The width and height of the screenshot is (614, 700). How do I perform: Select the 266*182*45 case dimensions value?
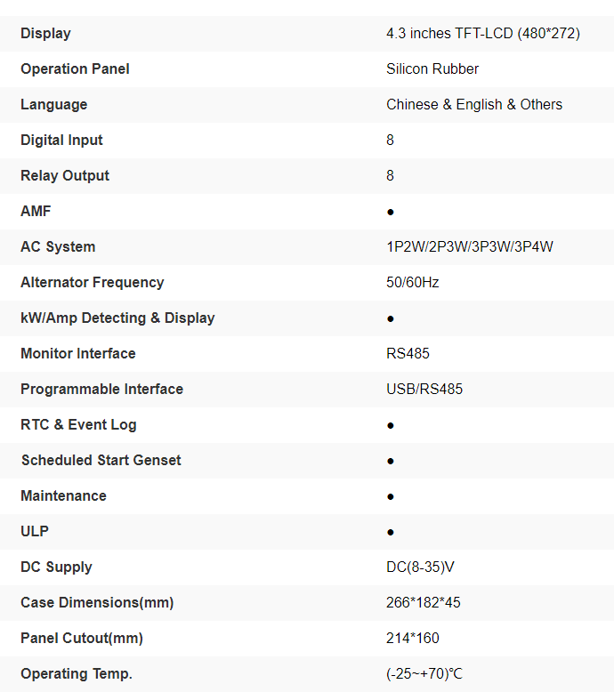(423, 603)
